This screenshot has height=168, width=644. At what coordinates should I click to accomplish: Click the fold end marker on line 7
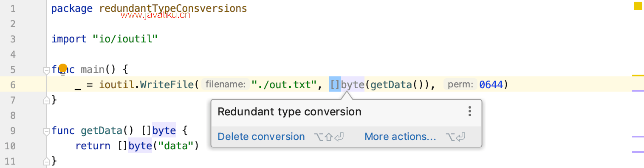pos(46,100)
